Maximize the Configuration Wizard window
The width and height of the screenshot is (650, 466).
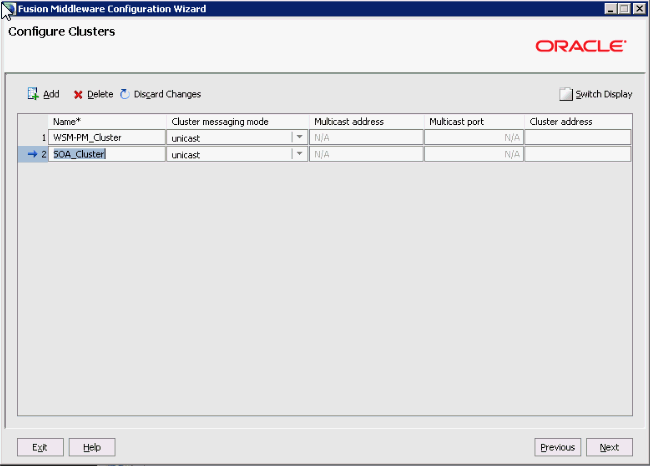[x=624, y=9]
